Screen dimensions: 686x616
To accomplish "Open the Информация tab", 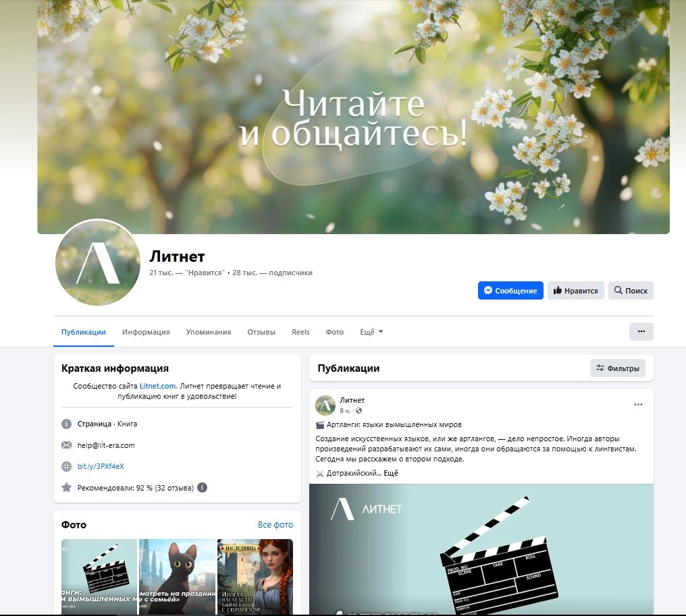I will click(x=146, y=332).
